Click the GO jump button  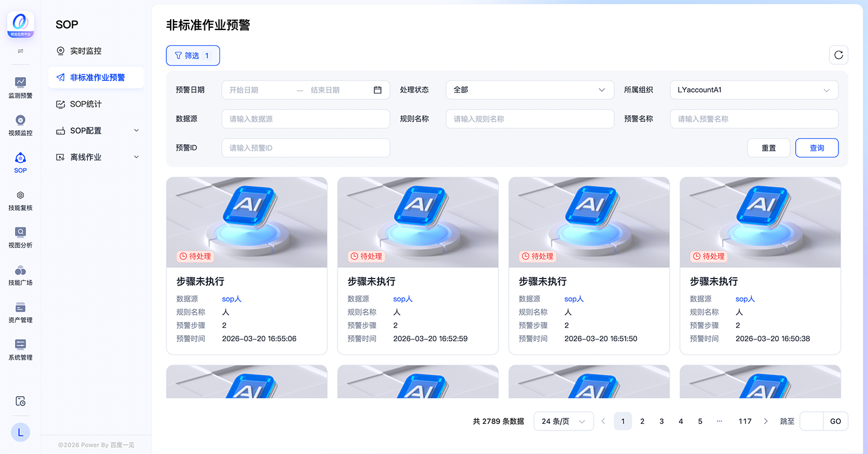click(835, 421)
